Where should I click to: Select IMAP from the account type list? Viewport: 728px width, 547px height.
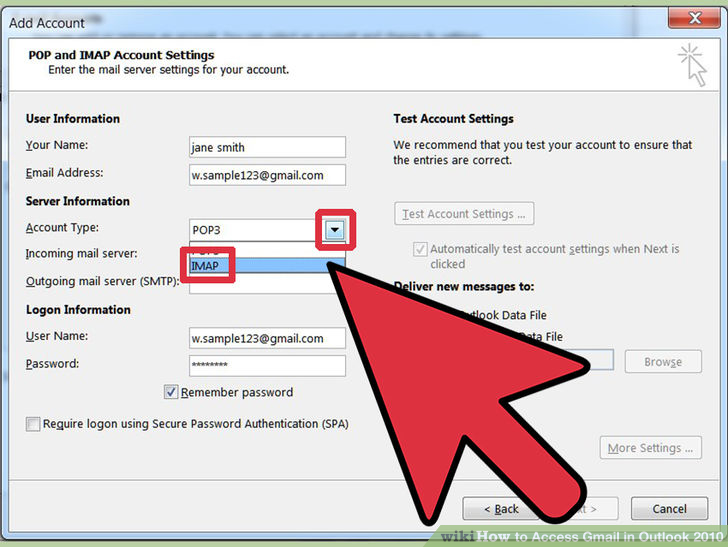coord(266,266)
